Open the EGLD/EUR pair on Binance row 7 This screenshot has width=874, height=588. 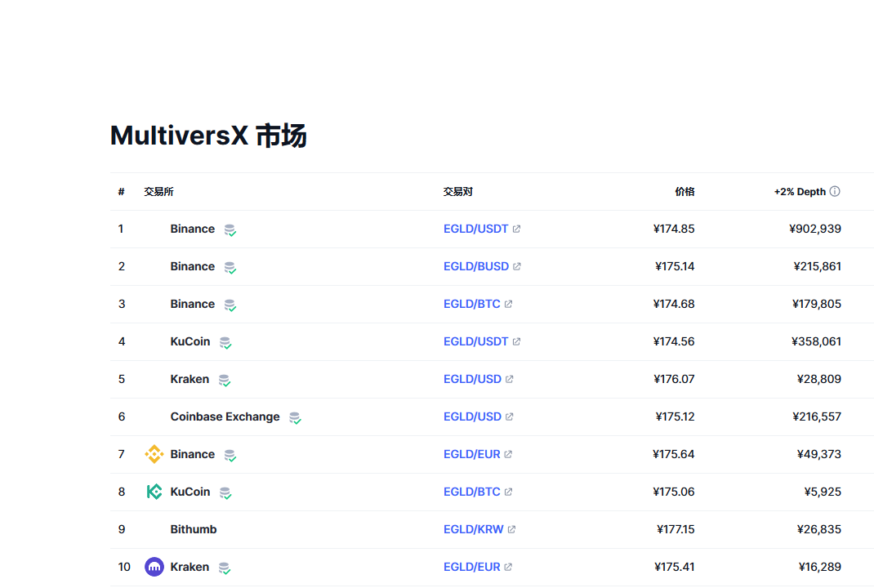click(471, 454)
